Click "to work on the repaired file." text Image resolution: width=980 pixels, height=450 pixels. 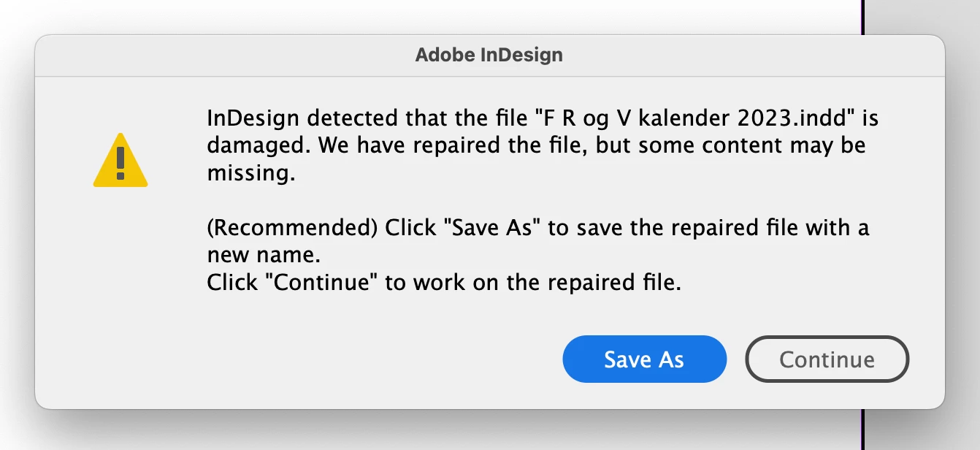pyautogui.click(x=533, y=283)
